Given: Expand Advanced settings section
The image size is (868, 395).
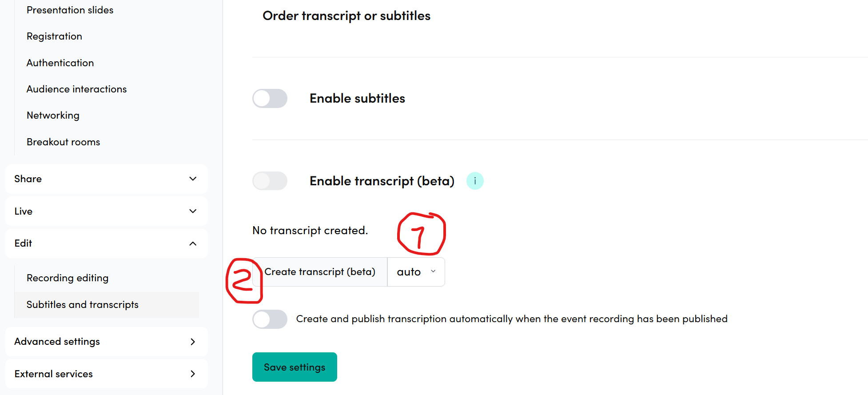Looking at the screenshot, I should point(107,342).
